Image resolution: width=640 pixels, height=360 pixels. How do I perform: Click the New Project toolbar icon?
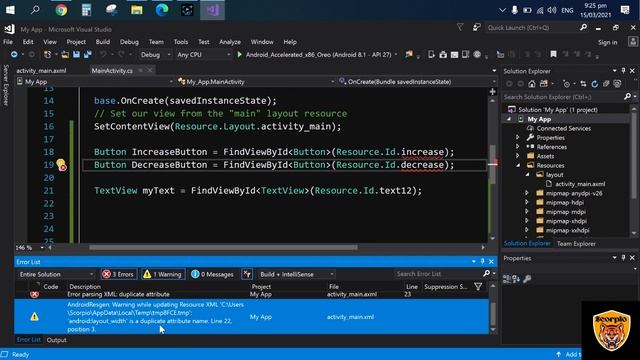pyautogui.click(x=47, y=54)
